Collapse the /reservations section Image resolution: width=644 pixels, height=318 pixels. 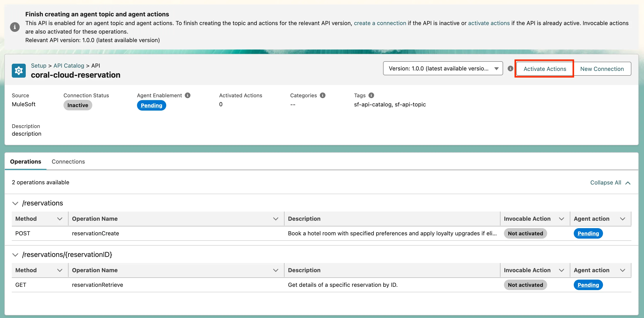tap(15, 203)
